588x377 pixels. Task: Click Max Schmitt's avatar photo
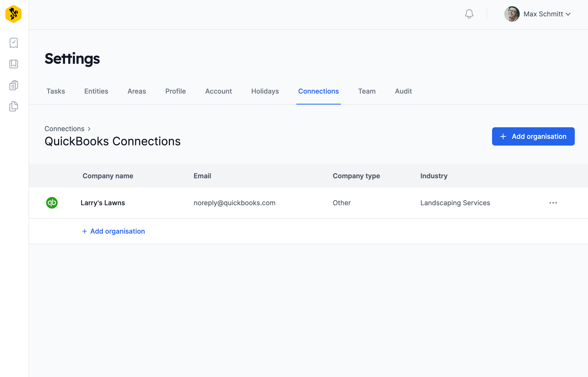click(512, 14)
